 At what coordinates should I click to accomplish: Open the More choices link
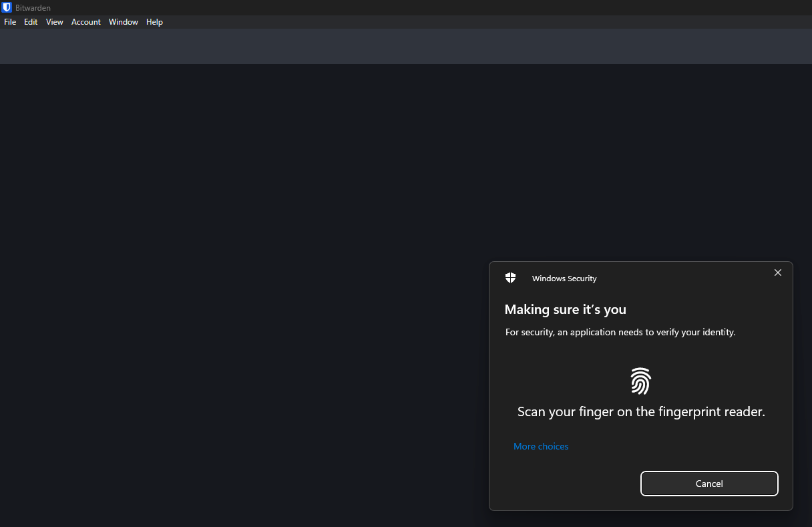click(x=541, y=446)
